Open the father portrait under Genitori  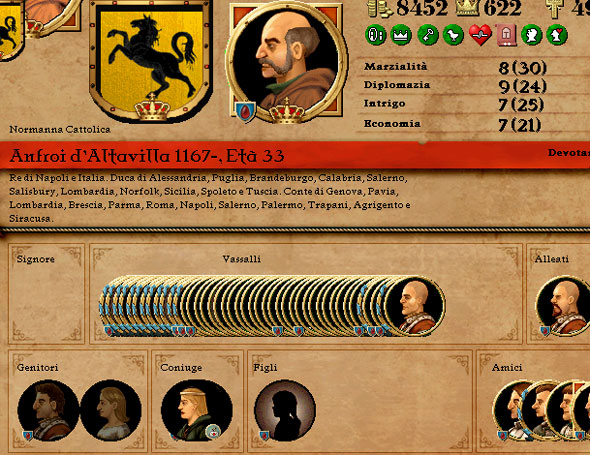coord(48,410)
